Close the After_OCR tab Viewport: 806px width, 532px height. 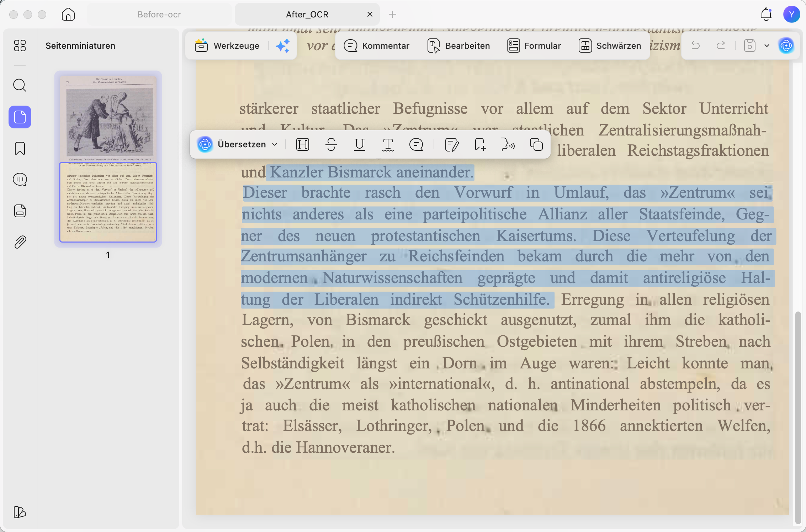(x=370, y=14)
